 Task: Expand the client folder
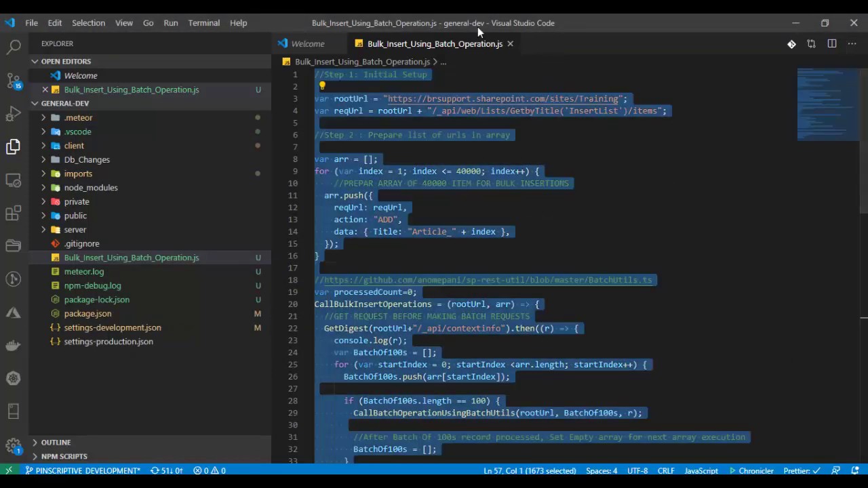pyautogui.click(x=43, y=146)
